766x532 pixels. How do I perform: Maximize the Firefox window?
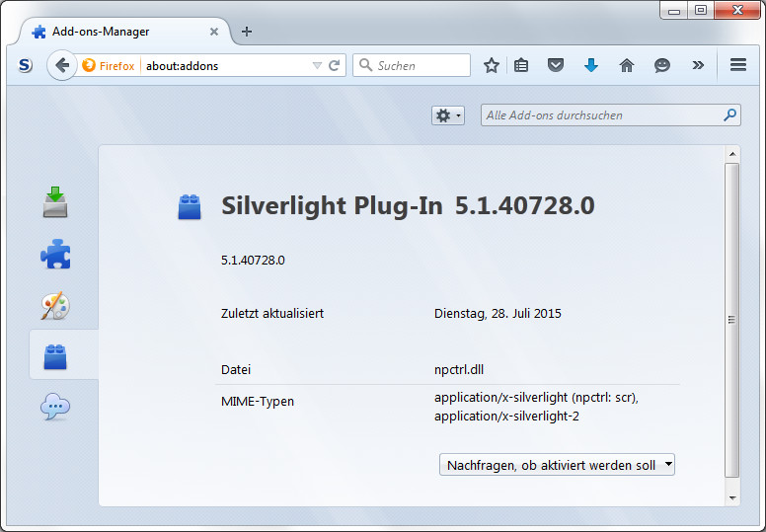(701, 10)
